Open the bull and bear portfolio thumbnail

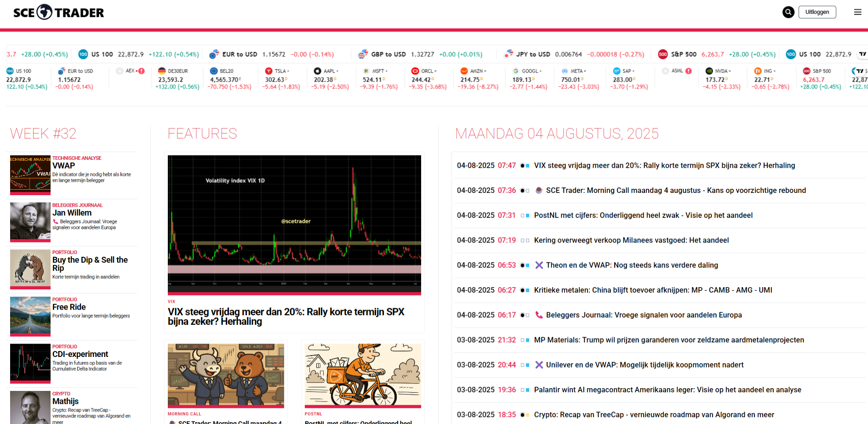[30, 269]
